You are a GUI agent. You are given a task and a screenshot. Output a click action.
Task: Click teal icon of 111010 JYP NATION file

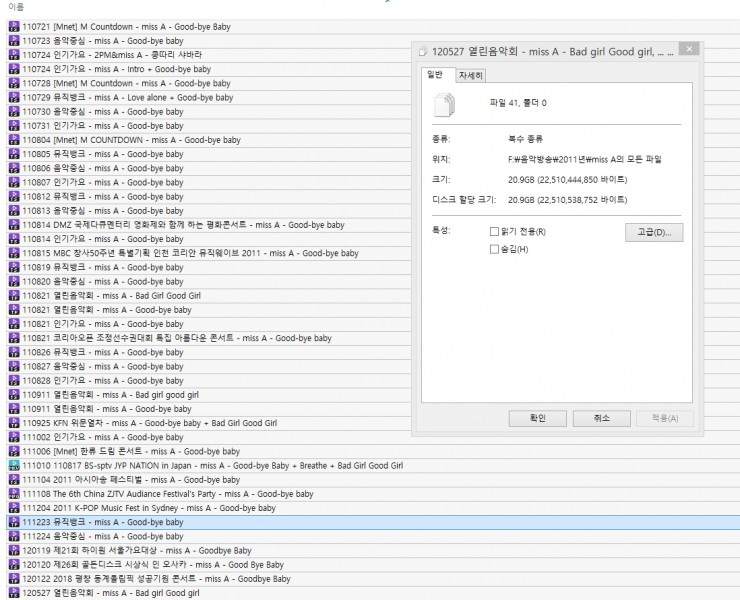(14, 465)
